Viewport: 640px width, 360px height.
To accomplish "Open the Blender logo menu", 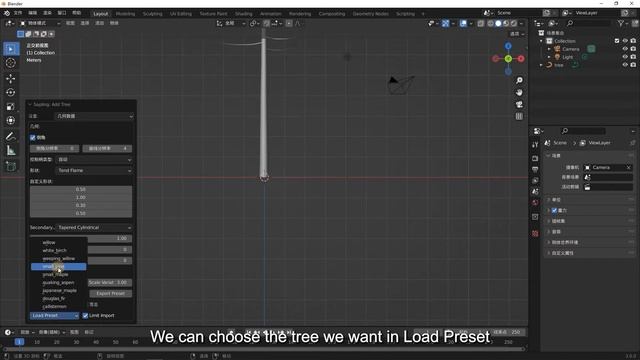I will click(x=7, y=13).
